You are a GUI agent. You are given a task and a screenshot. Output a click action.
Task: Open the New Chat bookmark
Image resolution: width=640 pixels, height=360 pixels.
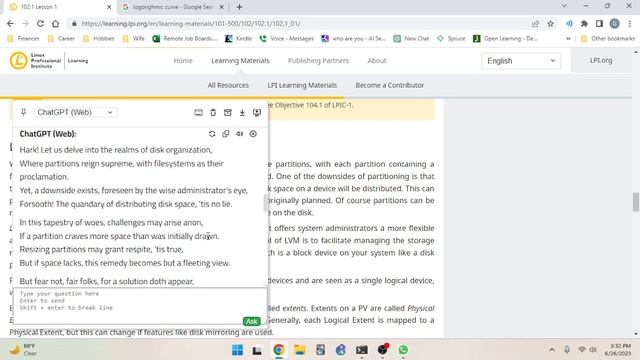coord(411,39)
